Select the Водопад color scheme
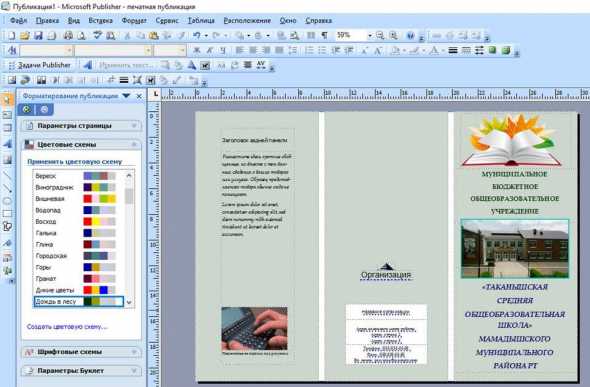This screenshot has height=387, width=590. [79, 210]
